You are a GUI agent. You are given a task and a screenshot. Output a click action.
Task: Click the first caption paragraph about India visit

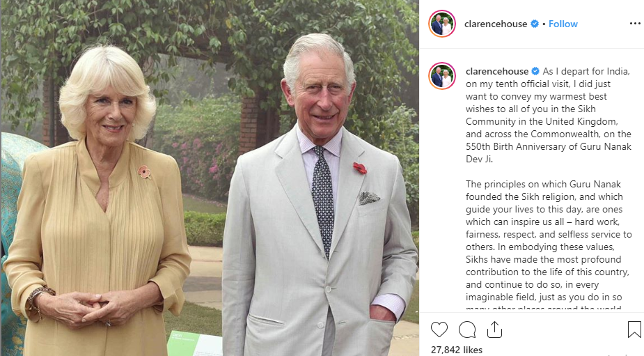click(549, 115)
